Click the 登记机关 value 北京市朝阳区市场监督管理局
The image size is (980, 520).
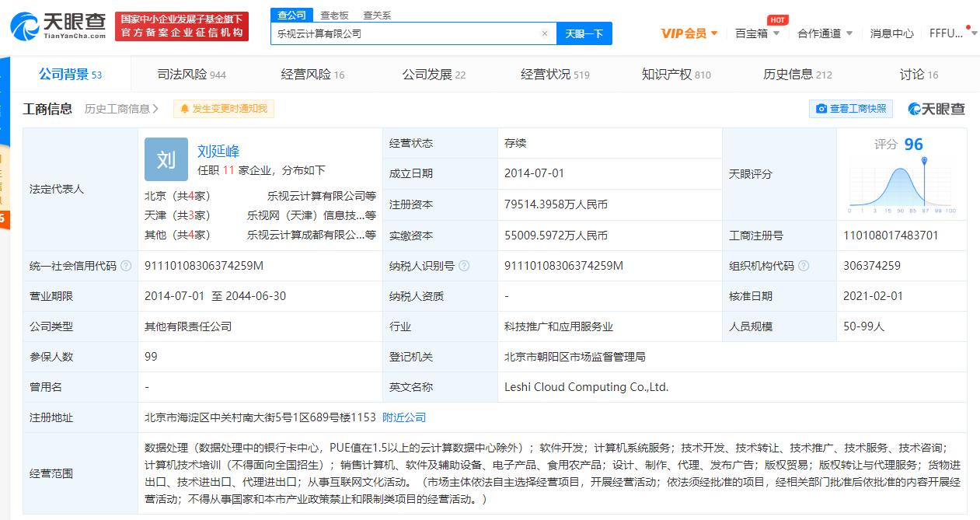point(575,357)
